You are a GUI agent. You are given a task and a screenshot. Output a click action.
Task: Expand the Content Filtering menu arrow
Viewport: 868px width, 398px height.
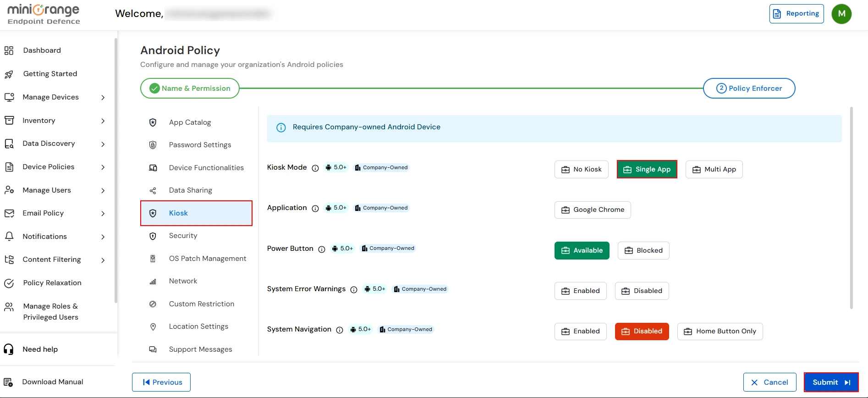click(x=103, y=260)
